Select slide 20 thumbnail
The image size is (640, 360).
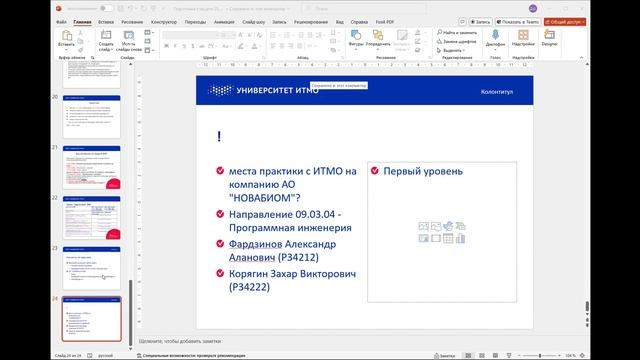point(91,117)
